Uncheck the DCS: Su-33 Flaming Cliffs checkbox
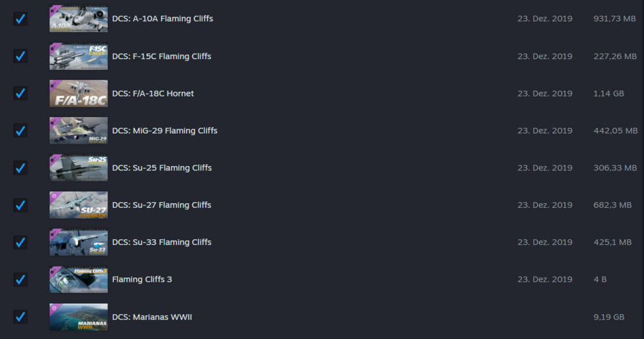 [21, 243]
